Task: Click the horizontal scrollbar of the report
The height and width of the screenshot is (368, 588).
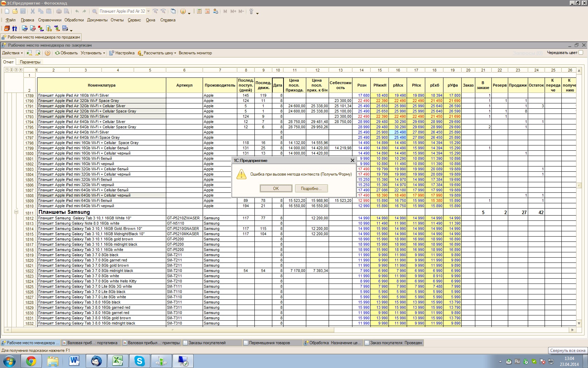Action: (x=173, y=330)
